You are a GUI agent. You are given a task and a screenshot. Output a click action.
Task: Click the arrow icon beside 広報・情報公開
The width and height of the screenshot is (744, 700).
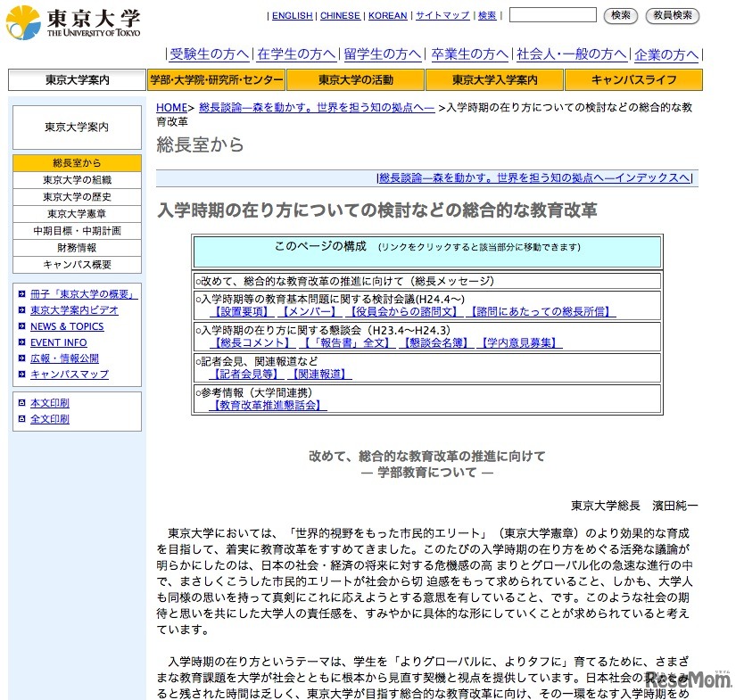(x=23, y=358)
